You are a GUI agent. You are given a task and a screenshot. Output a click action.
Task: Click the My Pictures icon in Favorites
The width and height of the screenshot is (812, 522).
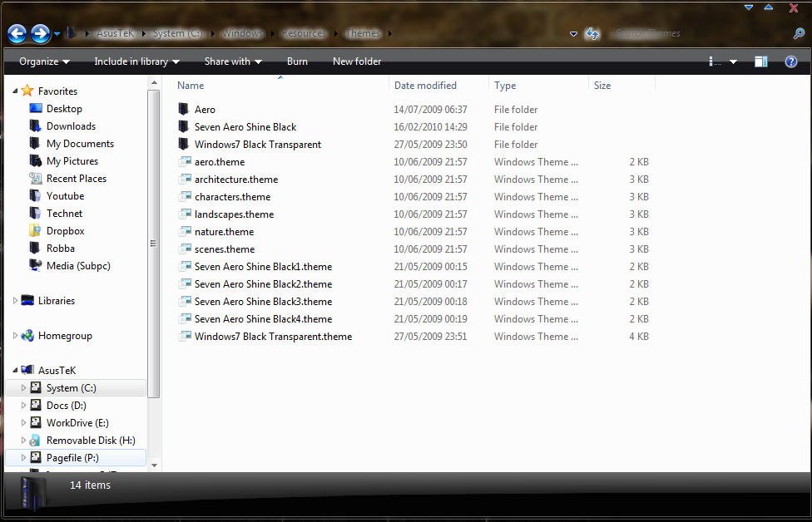pyautogui.click(x=35, y=161)
